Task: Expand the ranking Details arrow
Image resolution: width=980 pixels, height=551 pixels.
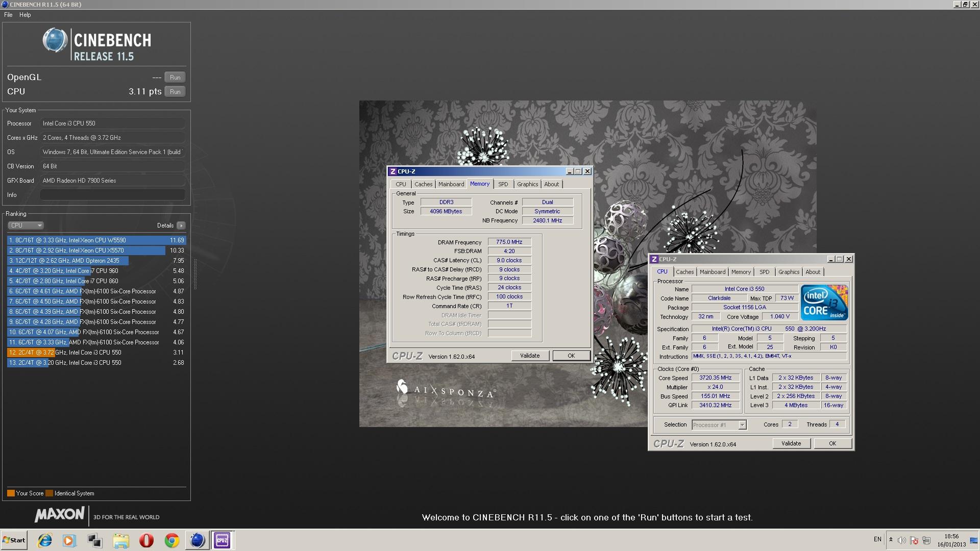Action: [x=181, y=226]
